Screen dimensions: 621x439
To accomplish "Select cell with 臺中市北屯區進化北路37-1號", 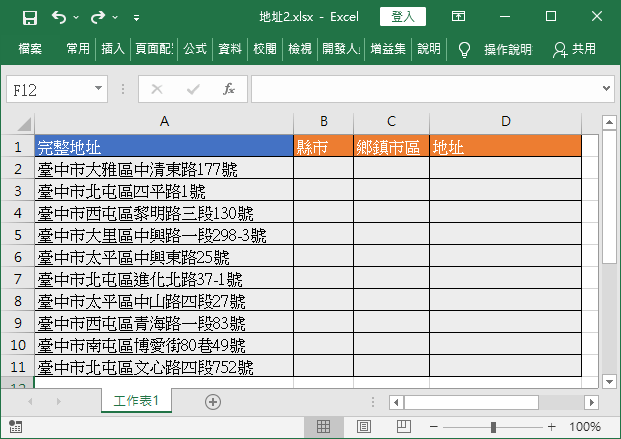I will (x=164, y=279).
